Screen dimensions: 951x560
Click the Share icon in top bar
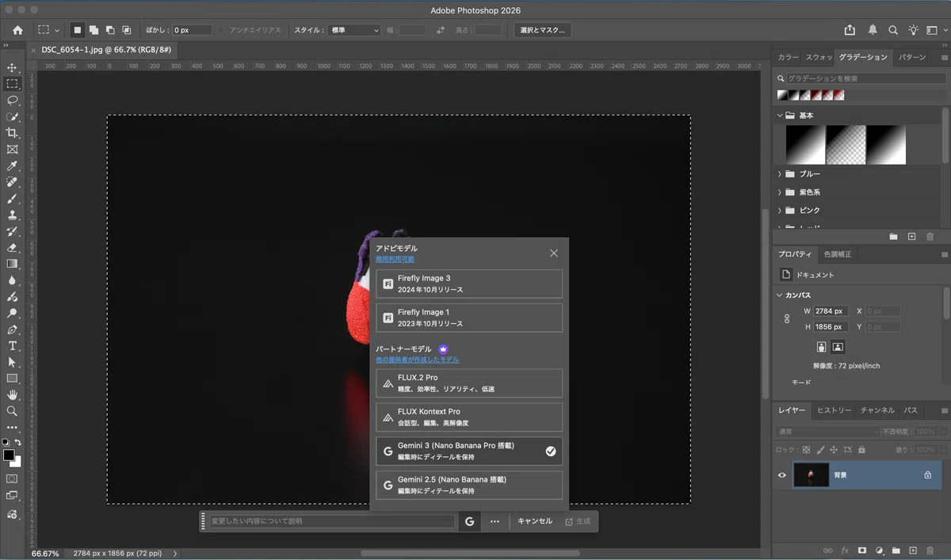pyautogui.click(x=850, y=30)
